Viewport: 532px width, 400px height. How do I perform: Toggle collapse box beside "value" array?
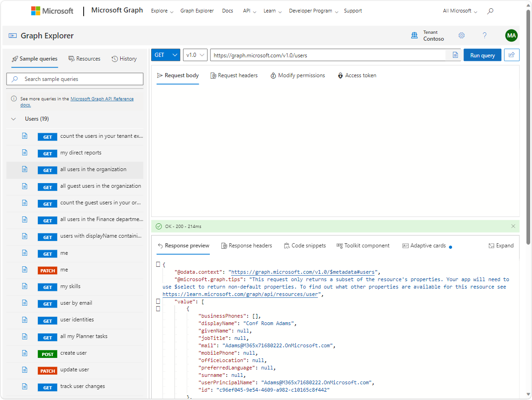pos(158,301)
